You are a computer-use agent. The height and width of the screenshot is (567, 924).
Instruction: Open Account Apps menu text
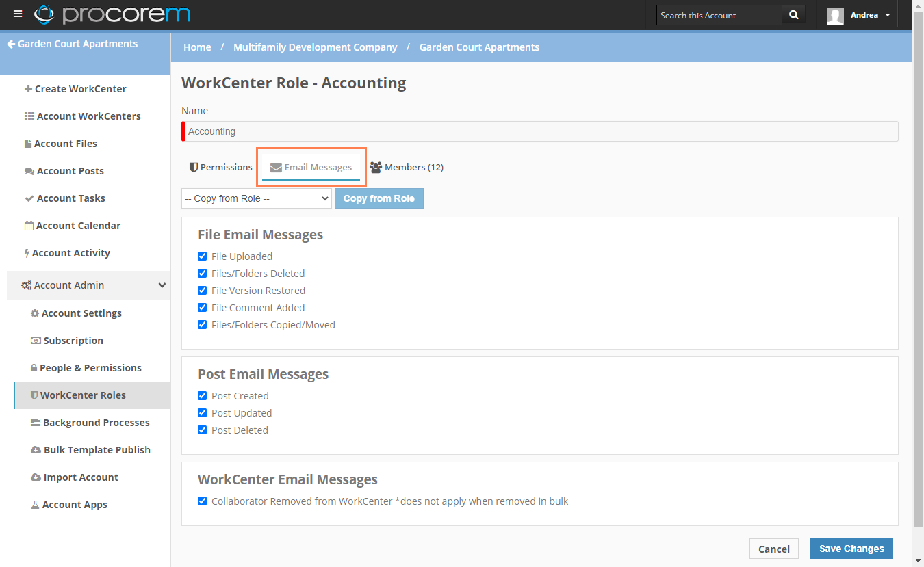point(75,505)
